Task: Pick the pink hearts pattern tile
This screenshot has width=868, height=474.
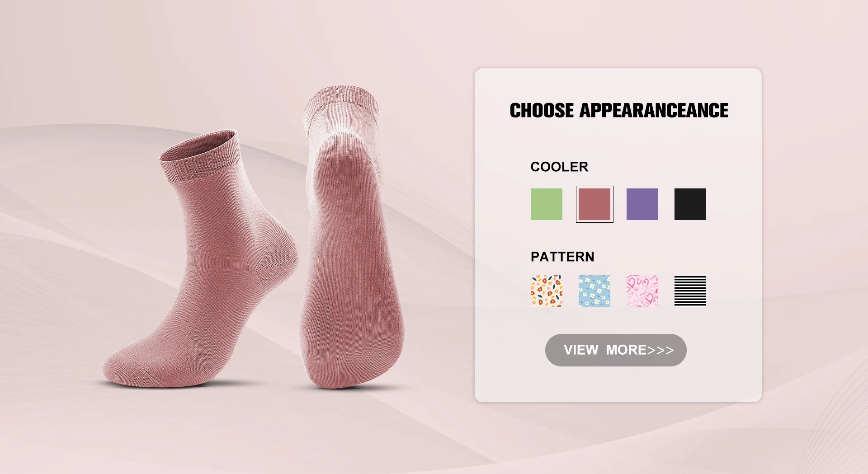Action: [642, 291]
